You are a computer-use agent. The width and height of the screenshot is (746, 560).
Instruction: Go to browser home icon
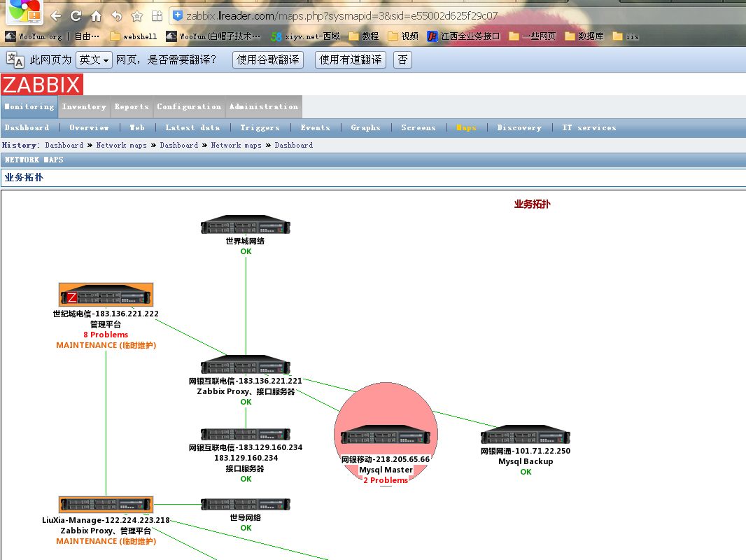[96, 16]
